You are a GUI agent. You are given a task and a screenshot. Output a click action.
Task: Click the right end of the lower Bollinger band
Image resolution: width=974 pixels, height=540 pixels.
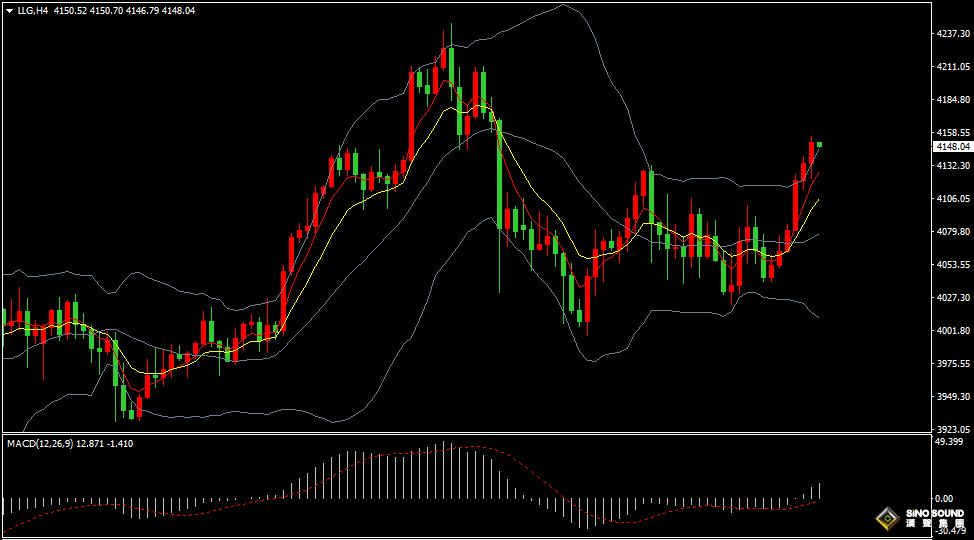(818, 317)
